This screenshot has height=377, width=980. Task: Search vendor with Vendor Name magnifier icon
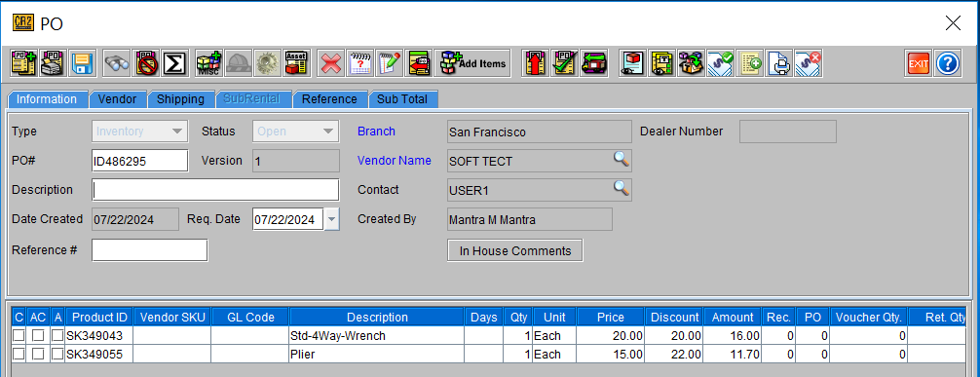[x=621, y=160]
